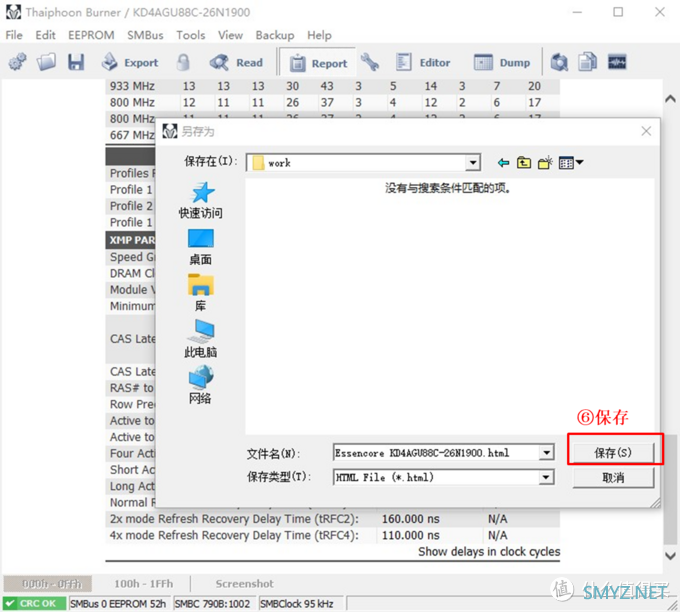This screenshot has width=680, height=612.
Task: Click the 4x mode Refresh Recovery Delay label
Action: [234, 535]
